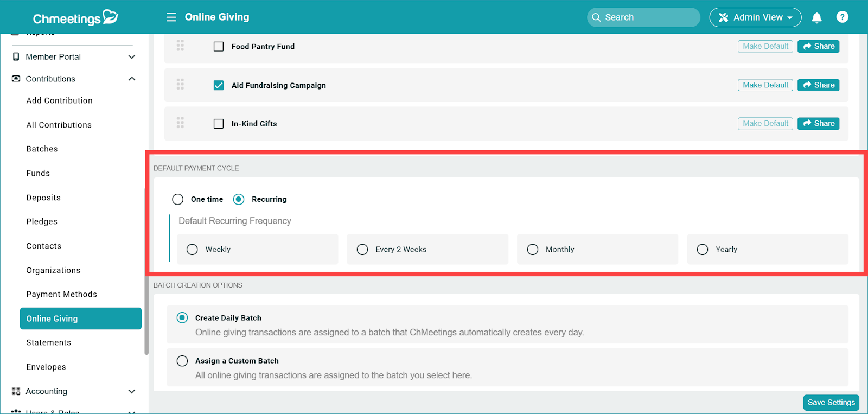Viewport: 868px width, 414px height.
Task: Open All Contributions in the sidebar
Action: click(x=59, y=125)
